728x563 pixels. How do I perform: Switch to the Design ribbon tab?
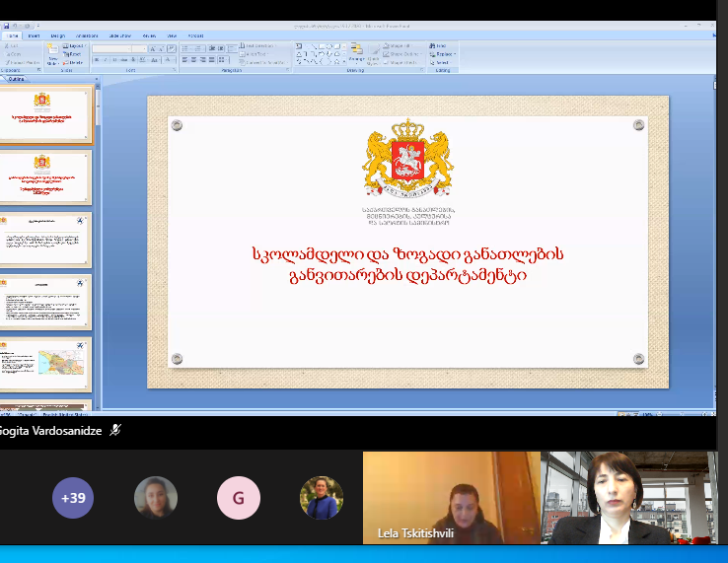tap(57, 35)
